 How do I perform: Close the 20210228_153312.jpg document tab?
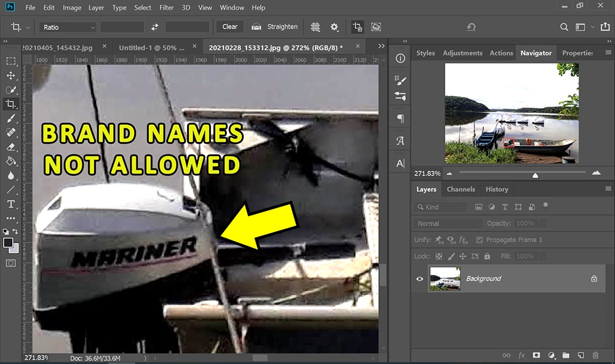click(x=358, y=46)
